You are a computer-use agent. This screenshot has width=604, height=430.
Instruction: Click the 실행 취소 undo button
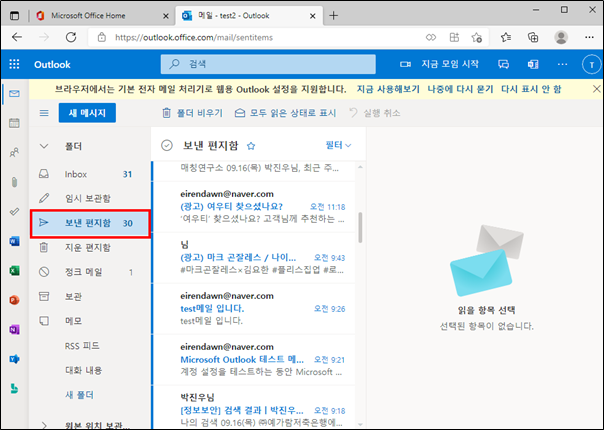point(374,113)
